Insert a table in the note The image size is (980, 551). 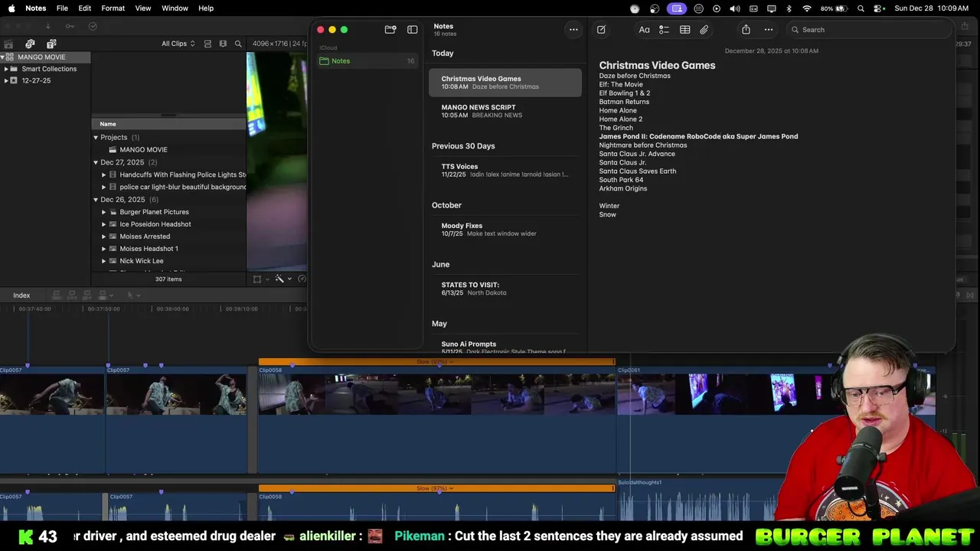pyautogui.click(x=684, y=29)
